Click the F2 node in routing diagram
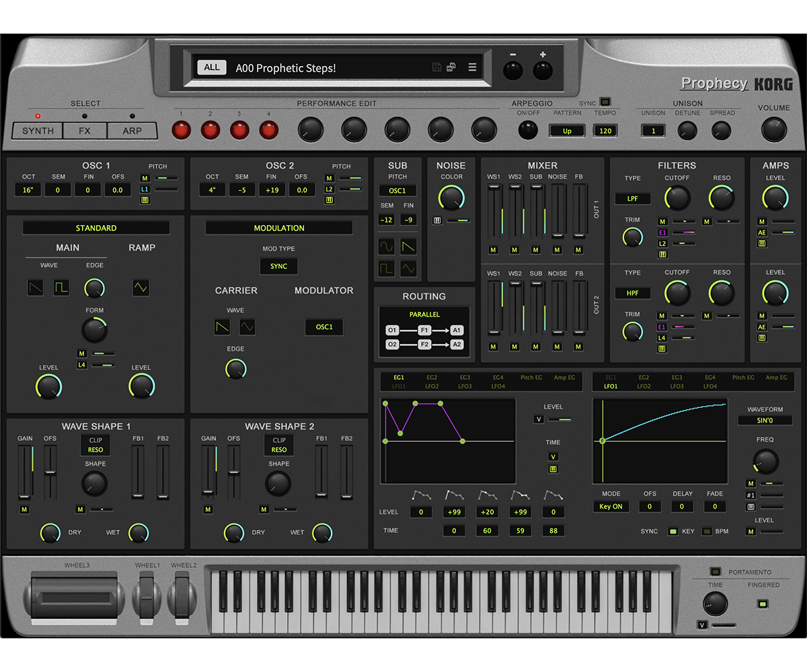 click(x=424, y=344)
